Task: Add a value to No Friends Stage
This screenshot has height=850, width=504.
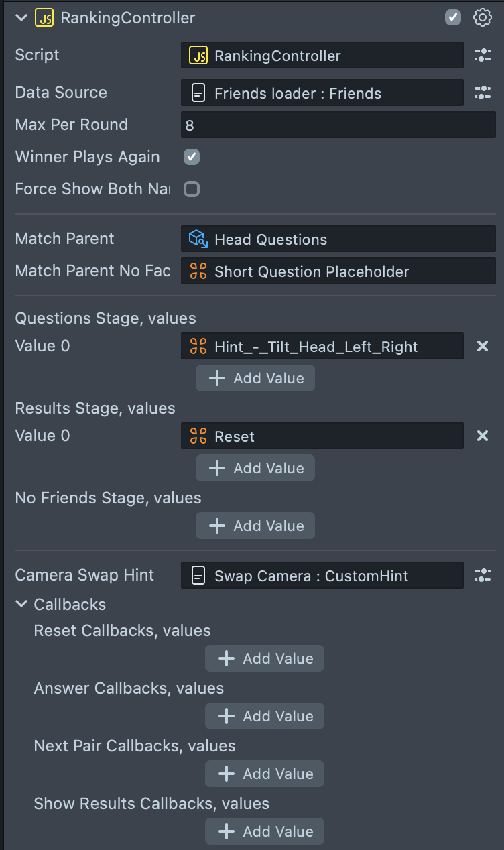Action: point(255,526)
